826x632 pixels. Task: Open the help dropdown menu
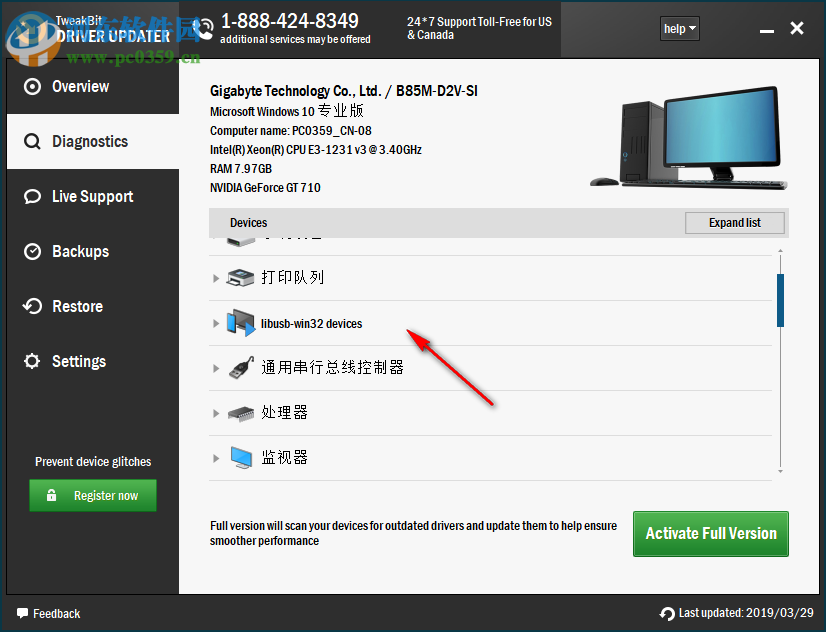(679, 28)
